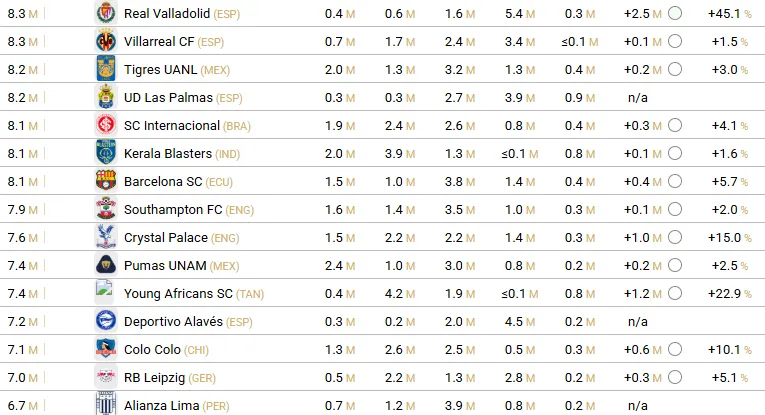Click the broken Young Africans SC logo image
This screenshot has height=415, width=765.
103,291
